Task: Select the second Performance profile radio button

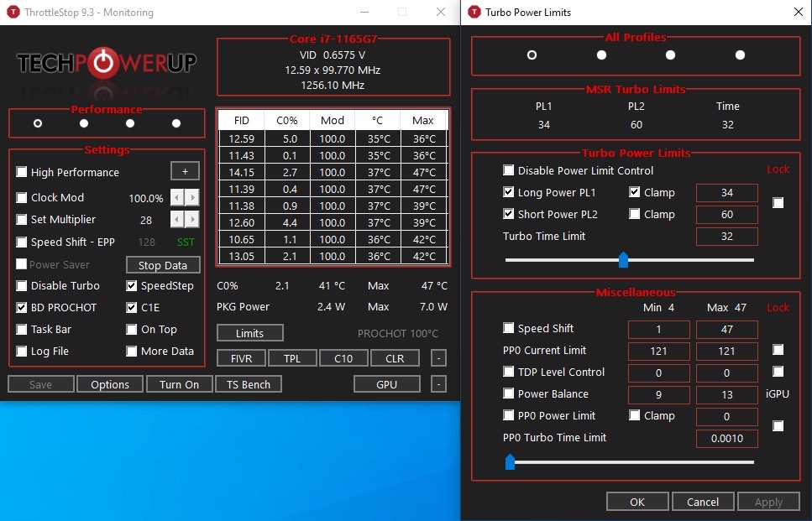Action: [84, 123]
